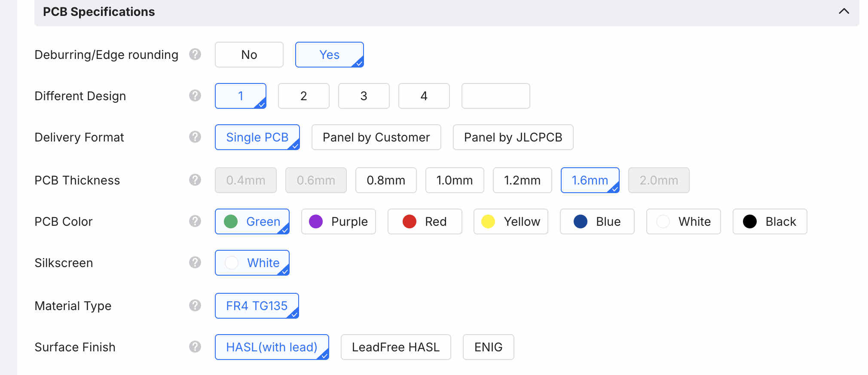Select 2 for Different Design
The height and width of the screenshot is (375, 868).
tap(303, 96)
